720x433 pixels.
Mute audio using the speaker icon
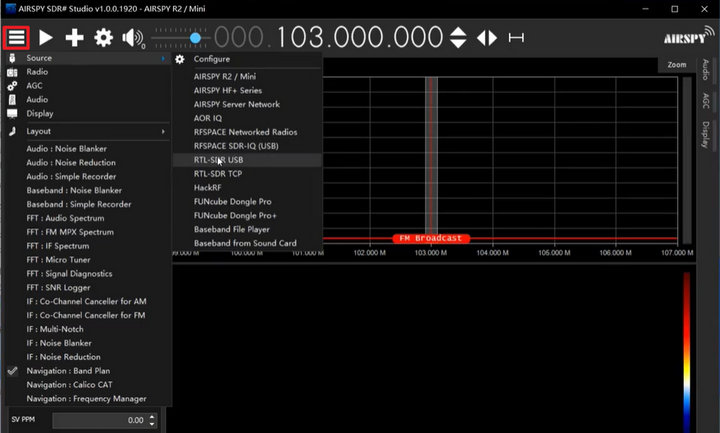click(132, 38)
